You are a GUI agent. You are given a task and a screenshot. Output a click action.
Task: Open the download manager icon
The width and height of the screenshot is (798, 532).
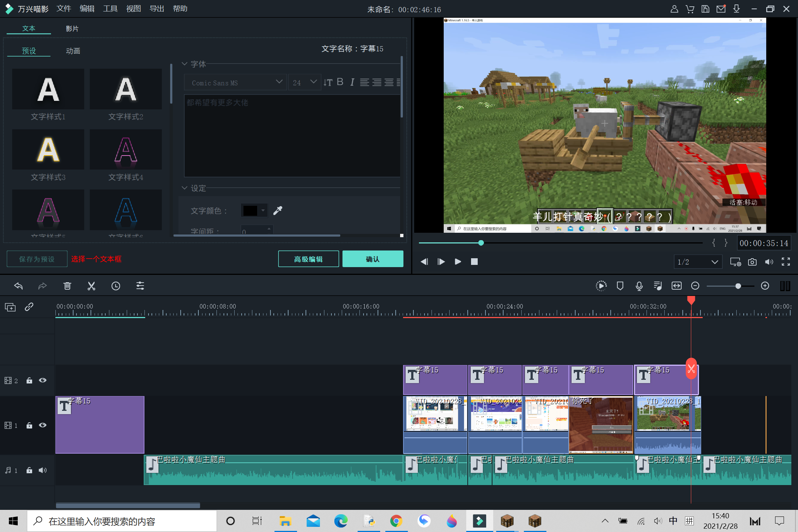(x=736, y=9)
